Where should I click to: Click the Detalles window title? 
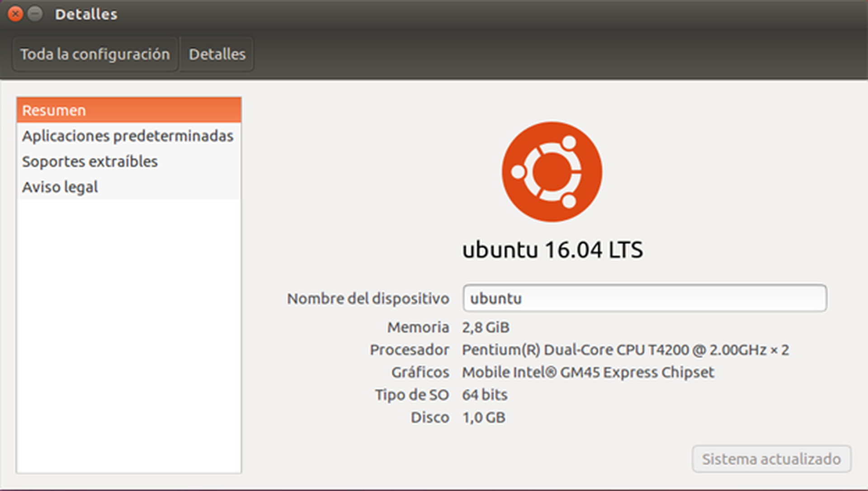(86, 14)
